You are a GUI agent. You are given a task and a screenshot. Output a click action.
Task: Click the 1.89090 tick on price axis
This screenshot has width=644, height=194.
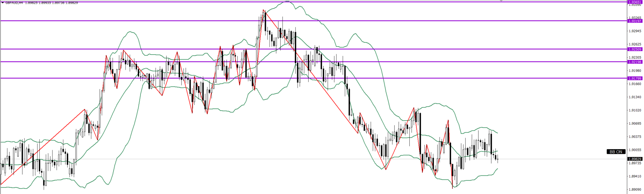[x=635, y=189]
